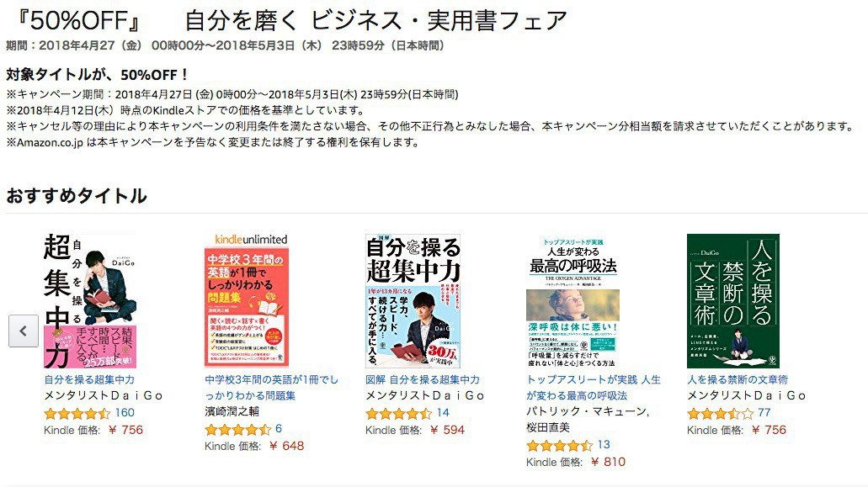Image resolution: width=868 pixels, height=487 pixels.
Task: Open 図解 自分を操る超集中力 book cover
Action: [x=413, y=301]
